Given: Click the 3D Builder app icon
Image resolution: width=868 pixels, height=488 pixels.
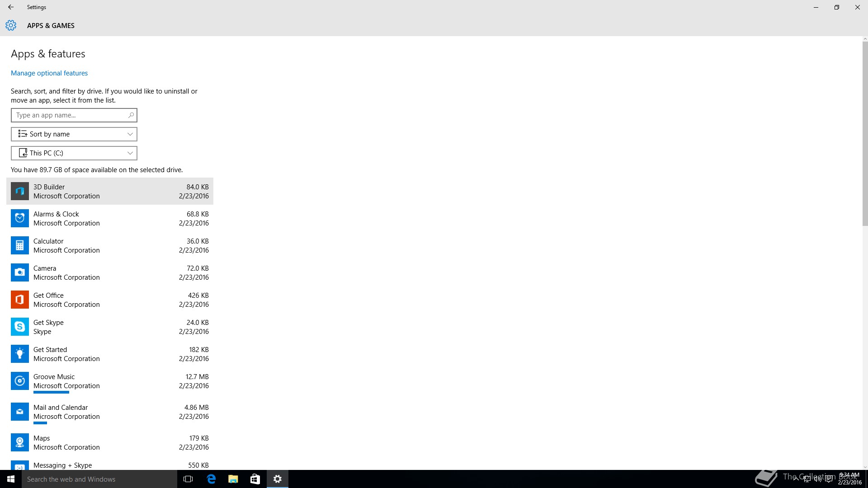Looking at the screenshot, I should [x=20, y=191].
